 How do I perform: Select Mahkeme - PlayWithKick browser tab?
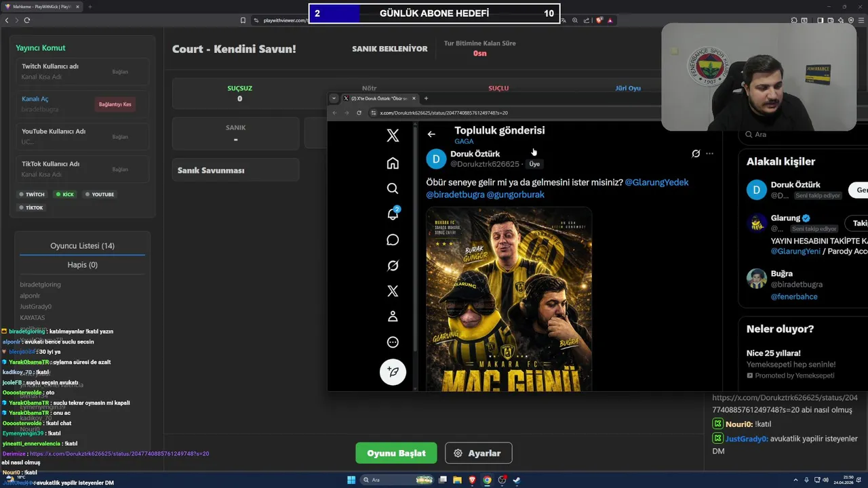click(x=43, y=7)
